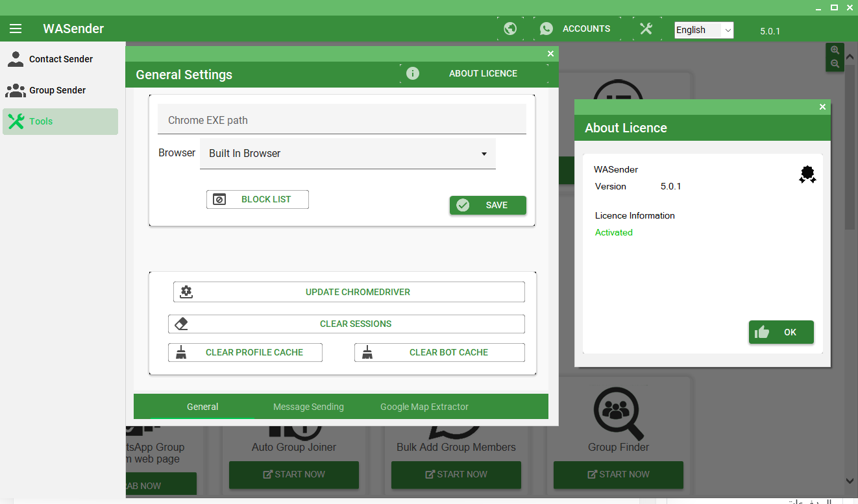Viewport: 858px width, 504px height.
Task: Confirm About Licence dialog with OK
Action: coord(781,332)
